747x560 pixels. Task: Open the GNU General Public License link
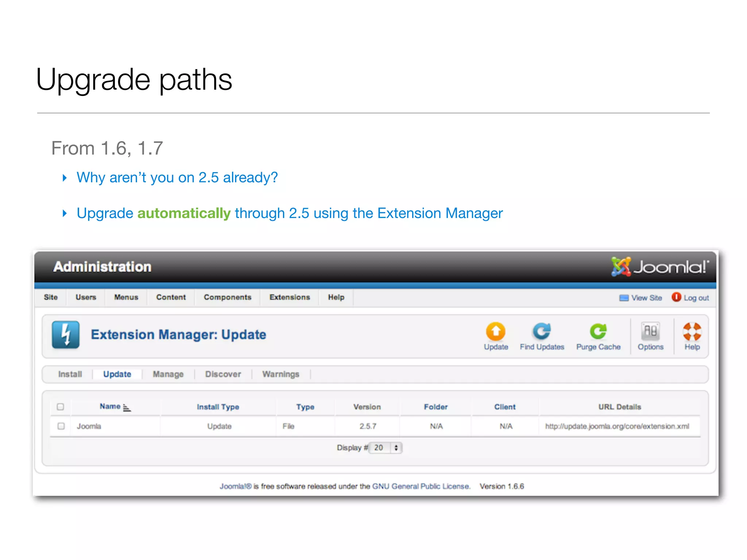[421, 486]
